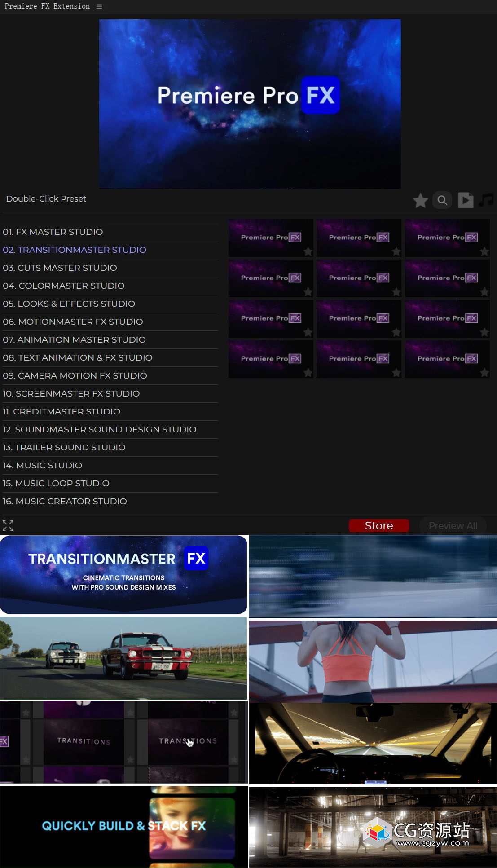Open 14. MUSIC STUDIO category
Image resolution: width=497 pixels, height=868 pixels.
click(110, 465)
